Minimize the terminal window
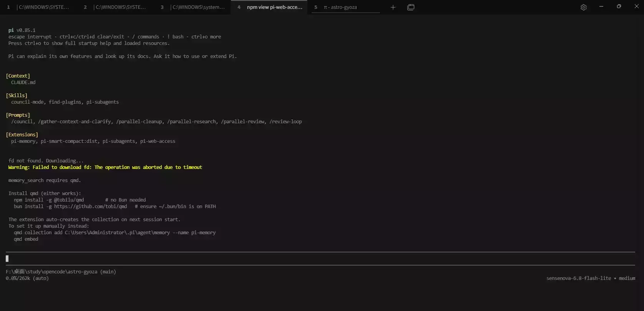Image resolution: width=644 pixels, height=311 pixels. point(601,7)
